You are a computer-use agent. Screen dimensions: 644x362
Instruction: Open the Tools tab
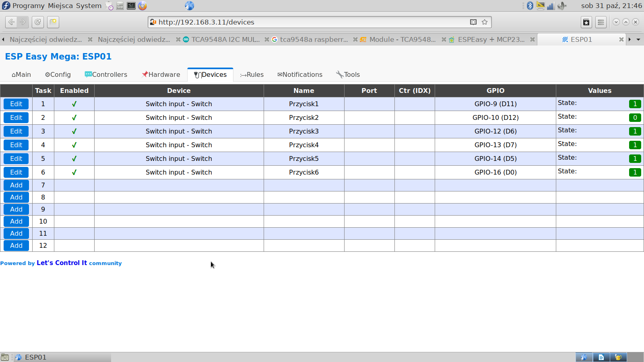pos(348,74)
